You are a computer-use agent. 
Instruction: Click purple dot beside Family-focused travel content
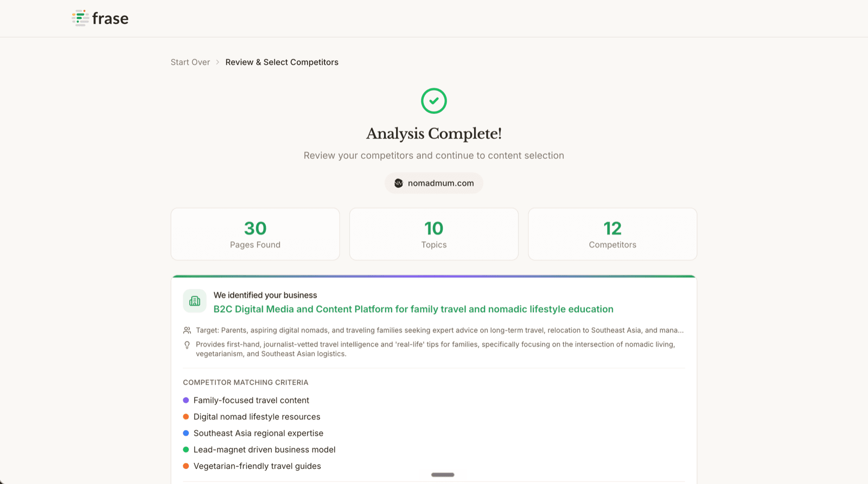[186, 401]
